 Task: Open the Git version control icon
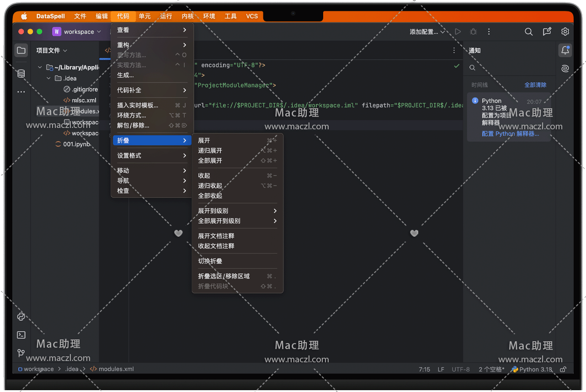[21, 353]
